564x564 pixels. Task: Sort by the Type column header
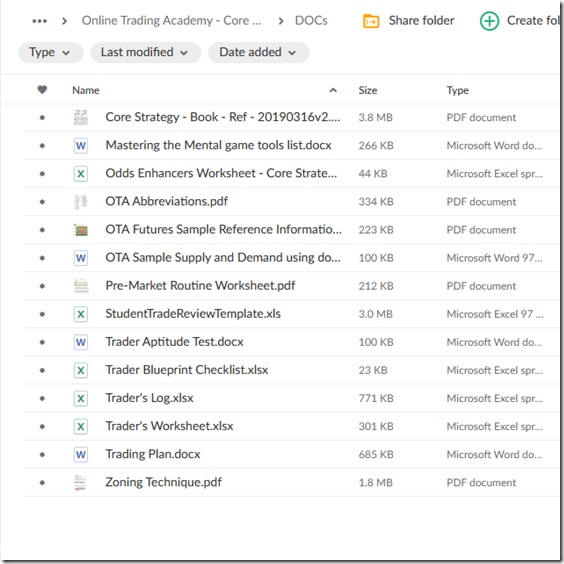458,90
